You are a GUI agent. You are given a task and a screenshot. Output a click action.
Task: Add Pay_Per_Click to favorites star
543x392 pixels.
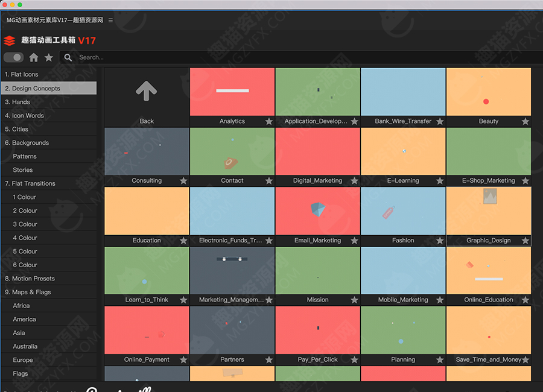pos(354,360)
